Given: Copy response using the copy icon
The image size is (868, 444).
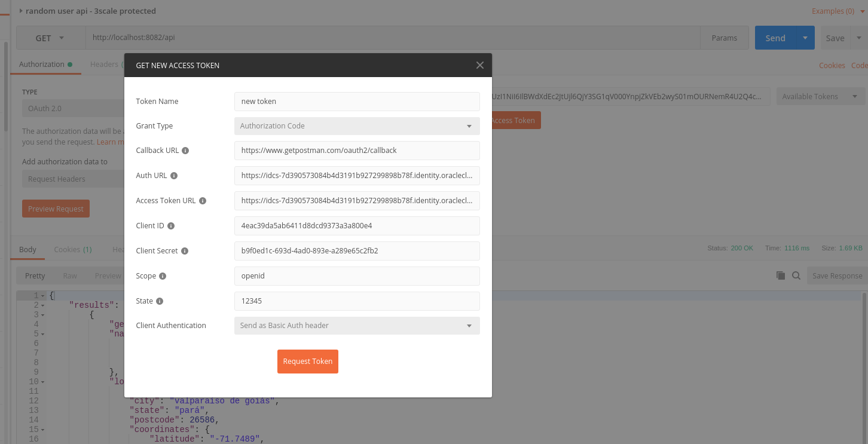Looking at the screenshot, I should 780,275.
